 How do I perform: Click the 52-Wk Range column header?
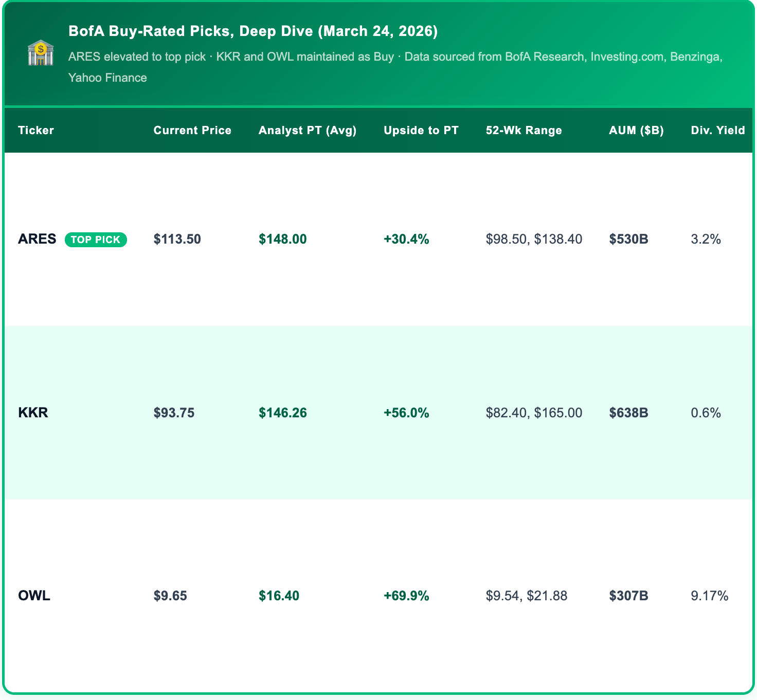click(524, 131)
